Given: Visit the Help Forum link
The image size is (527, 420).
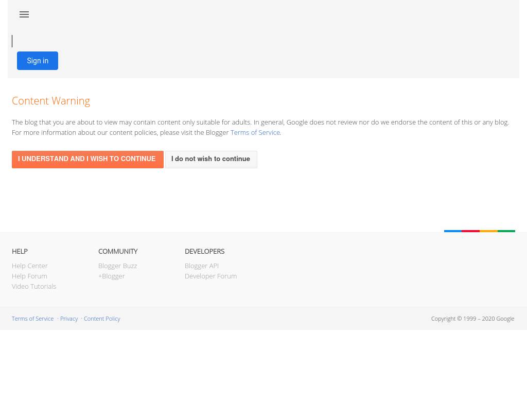Looking at the screenshot, I should click(x=29, y=276).
